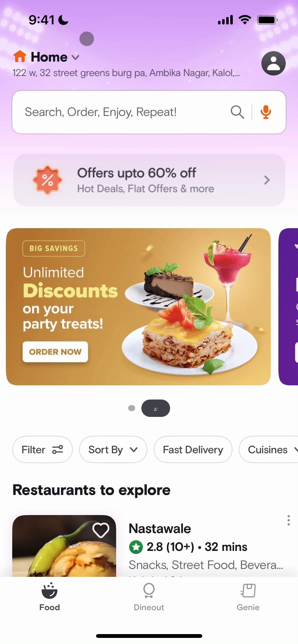Toggle the Fast Delivery filter chip
The height and width of the screenshot is (644, 298).
pyautogui.click(x=193, y=449)
